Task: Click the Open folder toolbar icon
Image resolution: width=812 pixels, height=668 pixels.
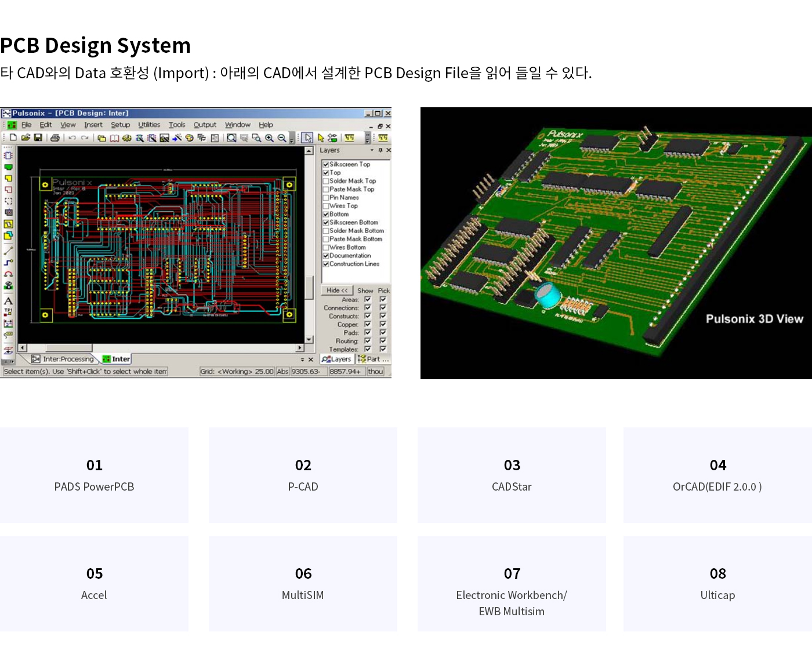Action: (x=26, y=138)
